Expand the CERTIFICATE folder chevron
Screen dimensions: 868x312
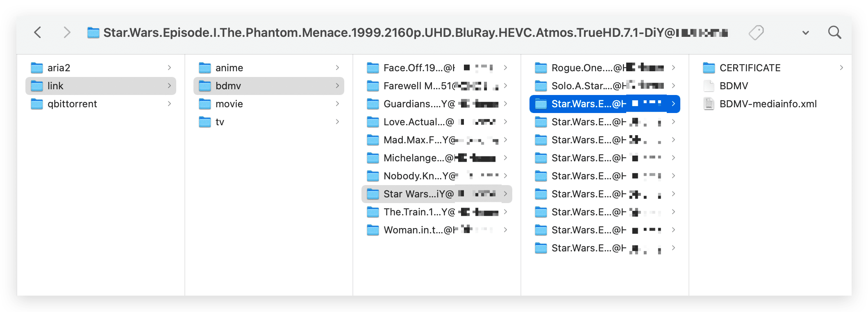click(x=841, y=68)
